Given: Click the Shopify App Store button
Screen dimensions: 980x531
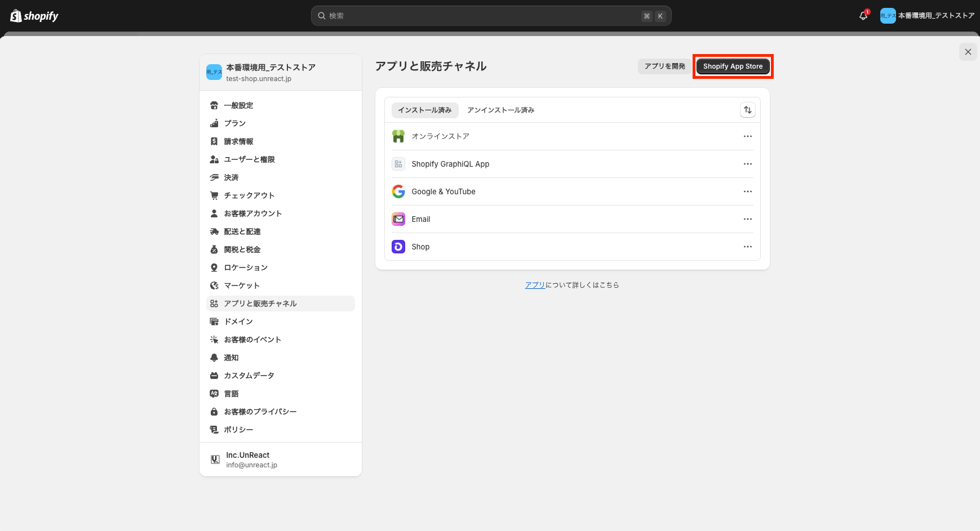Looking at the screenshot, I should [733, 66].
